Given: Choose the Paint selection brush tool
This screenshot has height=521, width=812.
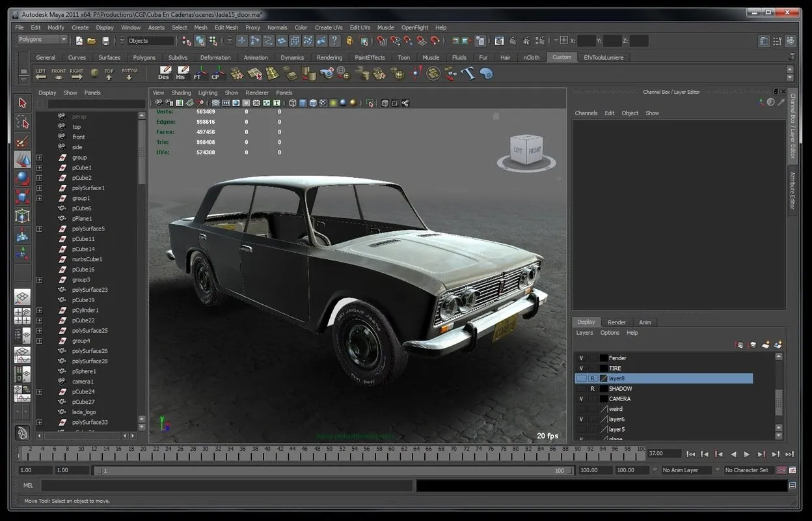Looking at the screenshot, I should tap(23, 141).
